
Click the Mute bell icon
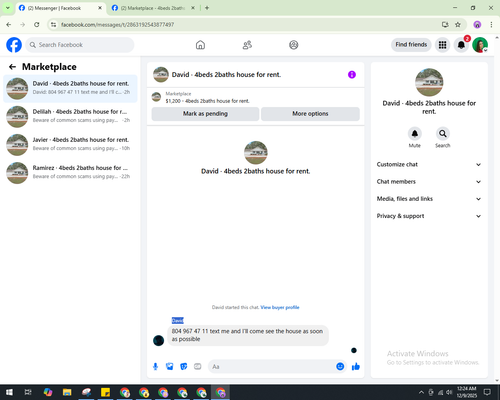pyautogui.click(x=415, y=134)
